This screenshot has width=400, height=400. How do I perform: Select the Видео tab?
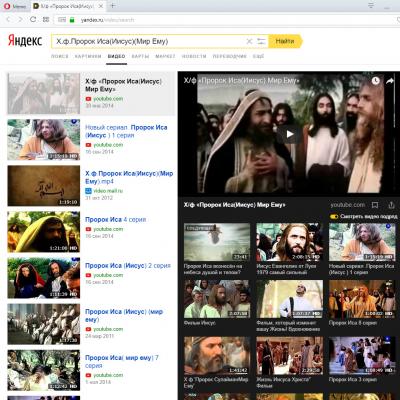pos(117,56)
